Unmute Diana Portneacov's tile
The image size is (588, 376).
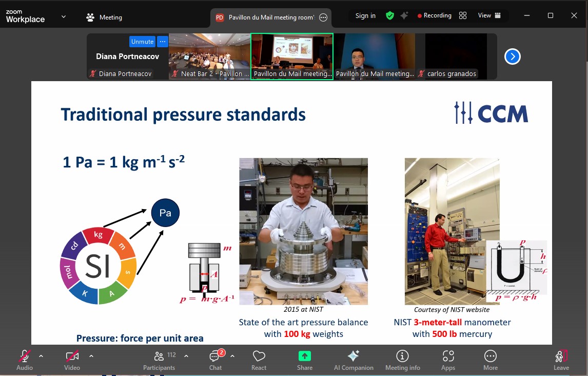click(142, 42)
